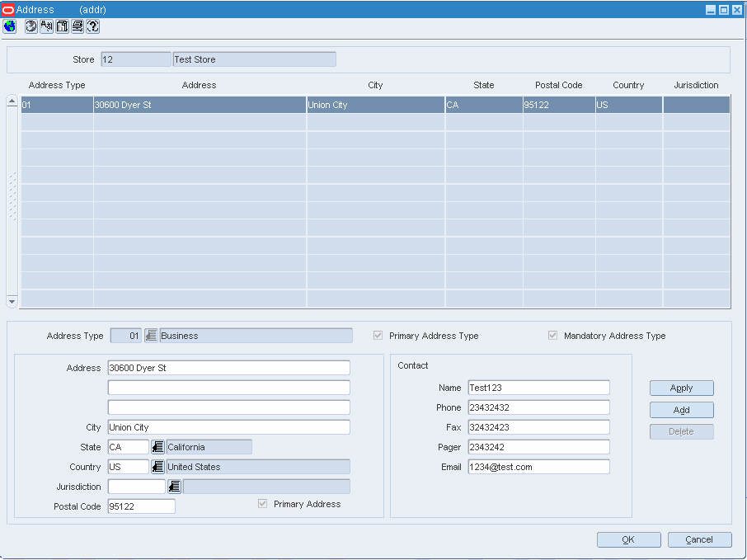Click the print toolbar icon

78,26
